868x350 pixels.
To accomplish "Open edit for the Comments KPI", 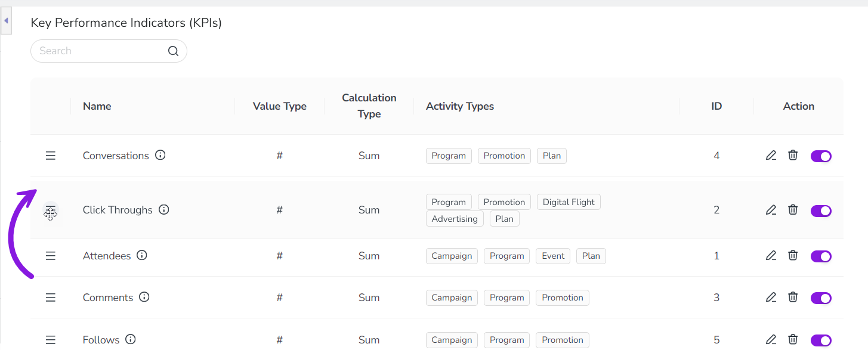I will point(771,298).
